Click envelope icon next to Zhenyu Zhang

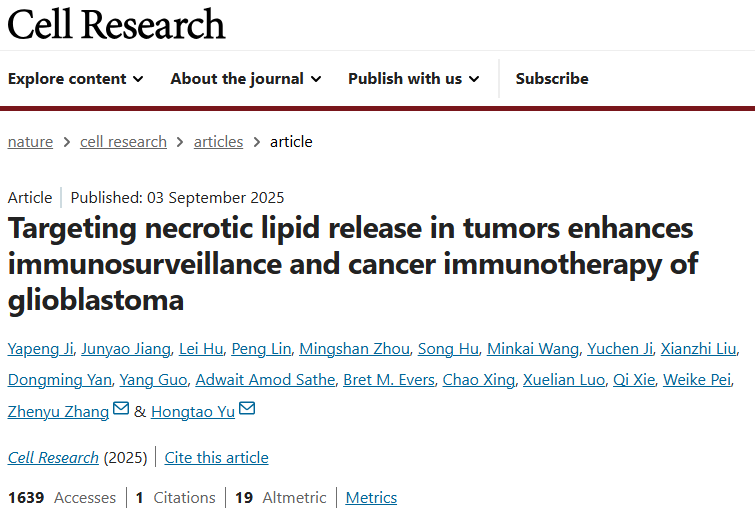click(121, 409)
